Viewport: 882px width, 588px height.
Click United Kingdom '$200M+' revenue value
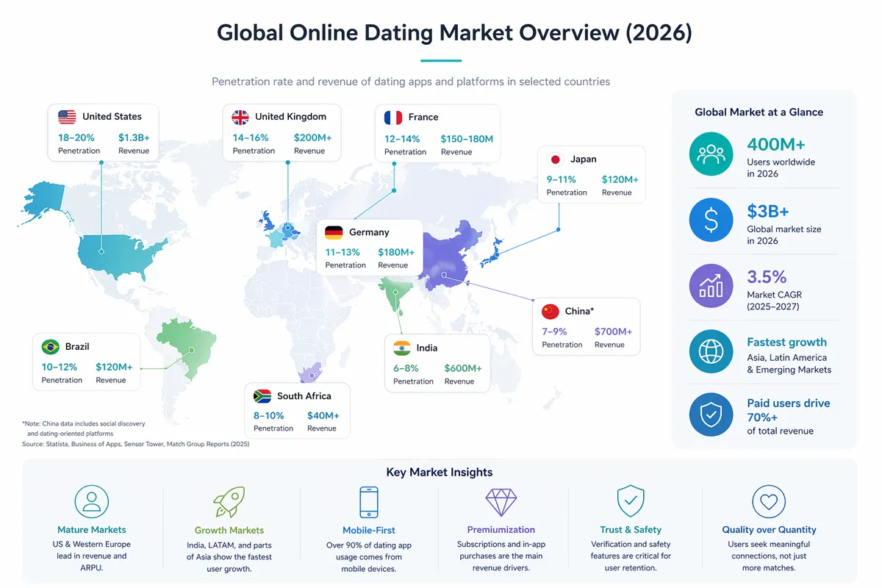coord(313,137)
